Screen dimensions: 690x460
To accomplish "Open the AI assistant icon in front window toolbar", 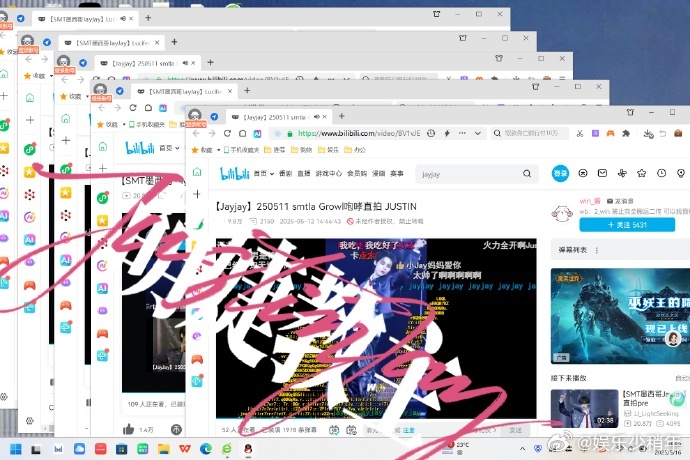I will [x=257, y=133].
